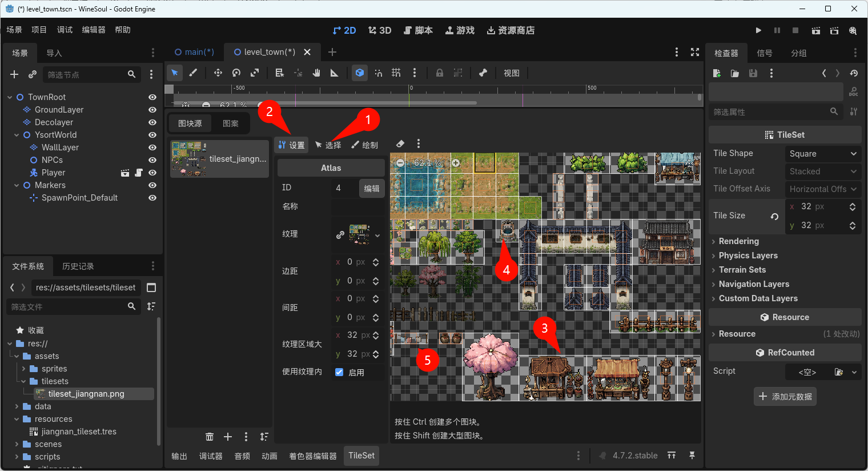Toggle visibility of NPCs node
Image resolution: width=868 pixels, height=471 pixels.
(152, 160)
